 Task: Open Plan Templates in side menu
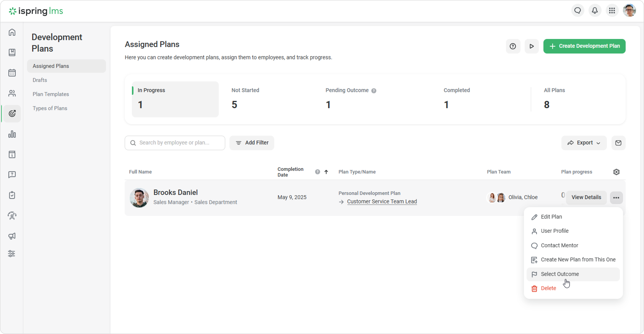[51, 94]
